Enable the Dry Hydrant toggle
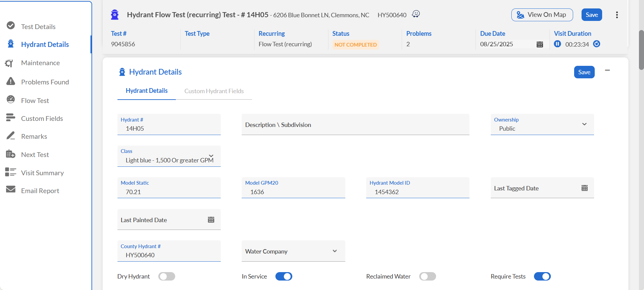The width and height of the screenshot is (644, 290). pos(167,276)
